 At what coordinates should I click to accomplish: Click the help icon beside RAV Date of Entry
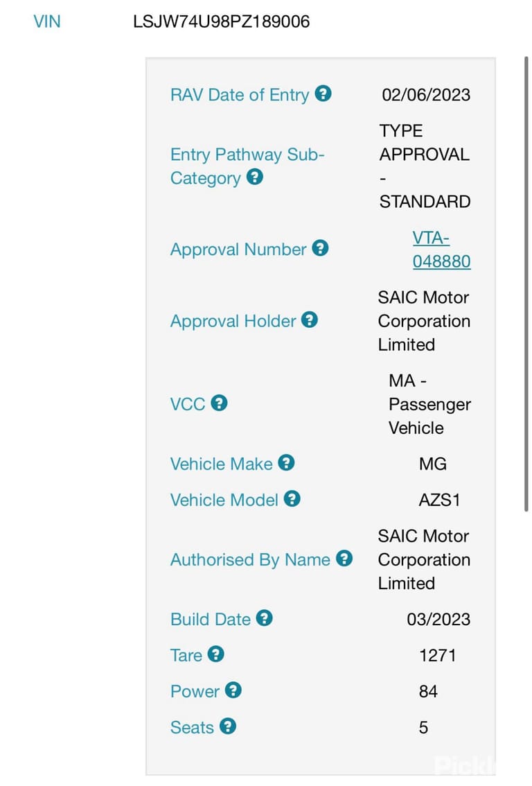tap(323, 94)
